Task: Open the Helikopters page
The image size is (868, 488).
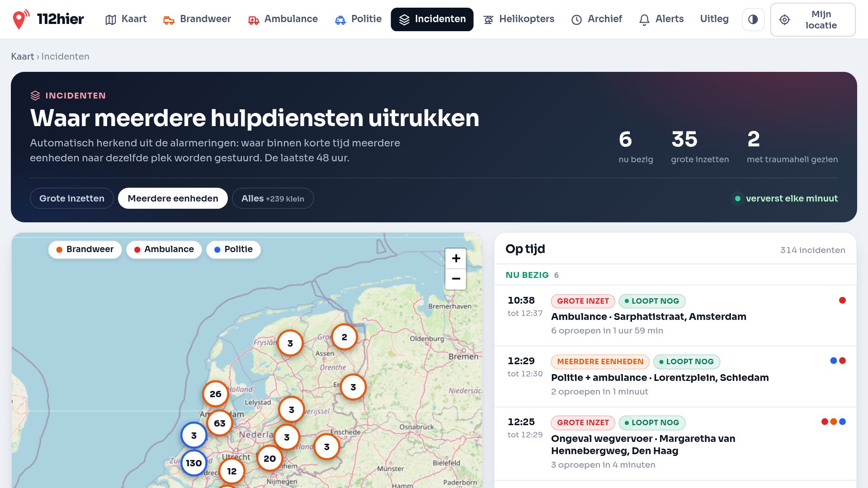Action: [x=519, y=19]
